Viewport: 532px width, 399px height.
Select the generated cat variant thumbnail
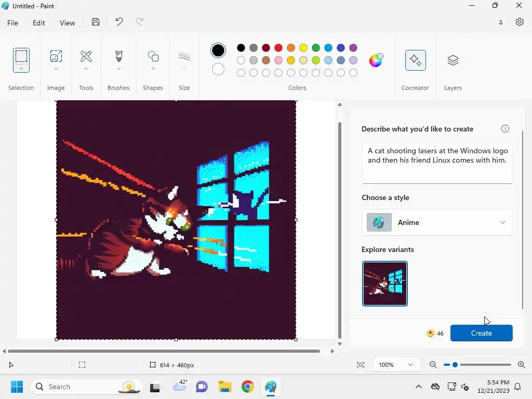click(x=385, y=284)
